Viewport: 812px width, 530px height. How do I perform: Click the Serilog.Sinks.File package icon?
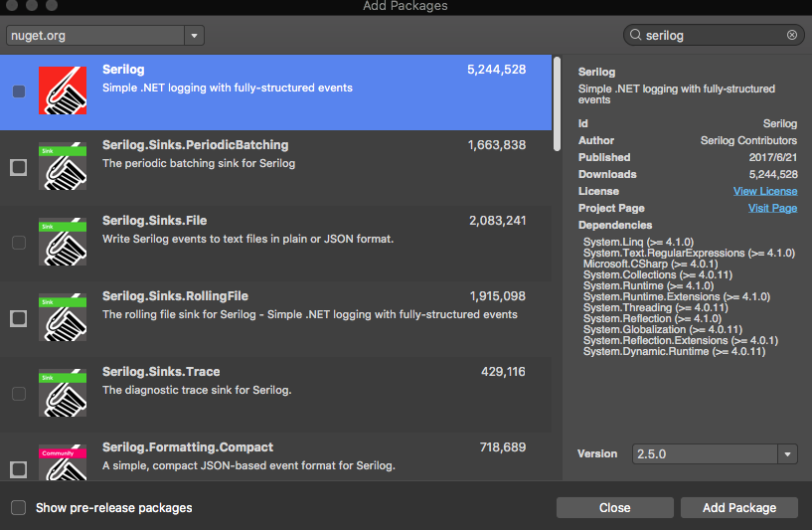click(x=63, y=243)
